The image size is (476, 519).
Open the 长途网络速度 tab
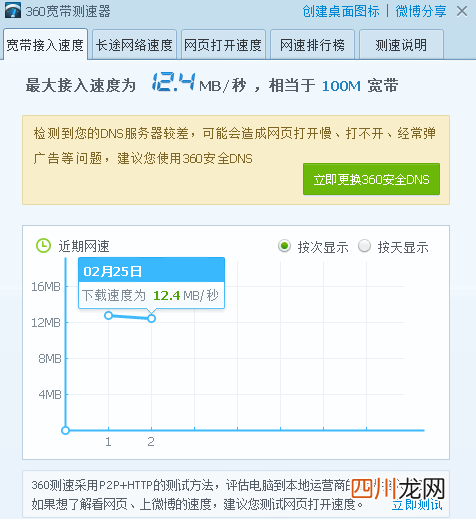pos(134,45)
